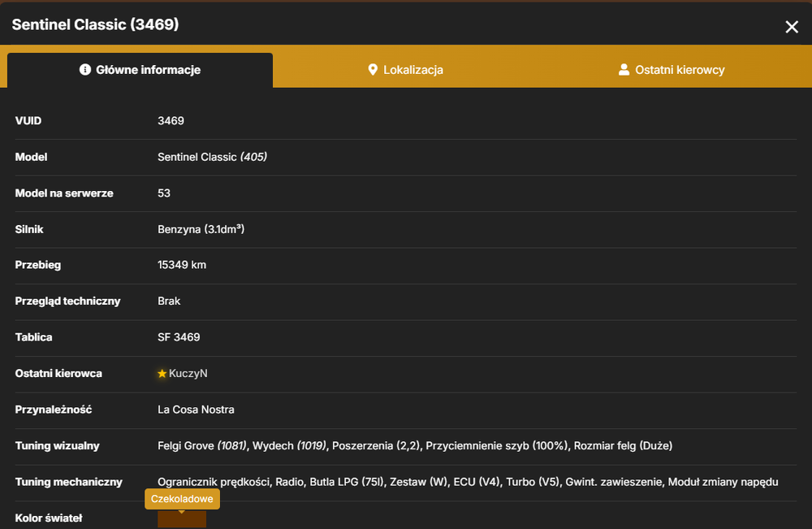812x529 pixels.
Task: Click the person icon beside Ostatni kierowcy
Action: (x=624, y=69)
